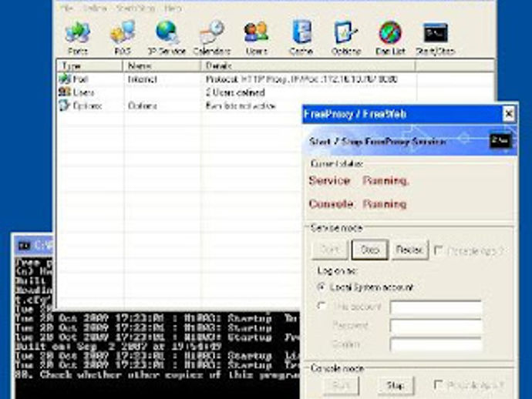Select the 'Ban lists not active' details cell
The width and height of the screenshot is (532, 399).
coord(241,106)
